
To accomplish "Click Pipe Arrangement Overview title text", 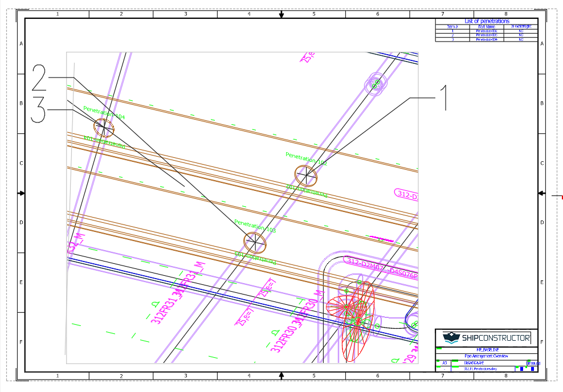I will [486, 356].
